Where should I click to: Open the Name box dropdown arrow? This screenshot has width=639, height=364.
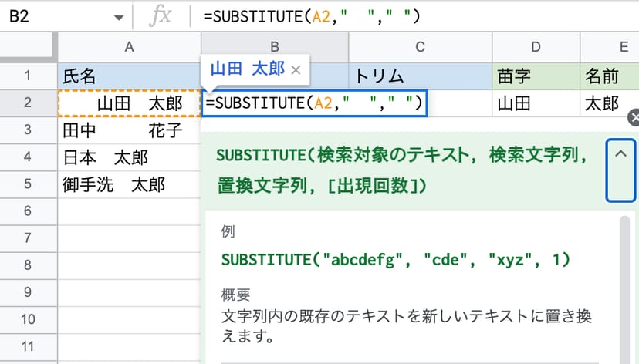118,17
